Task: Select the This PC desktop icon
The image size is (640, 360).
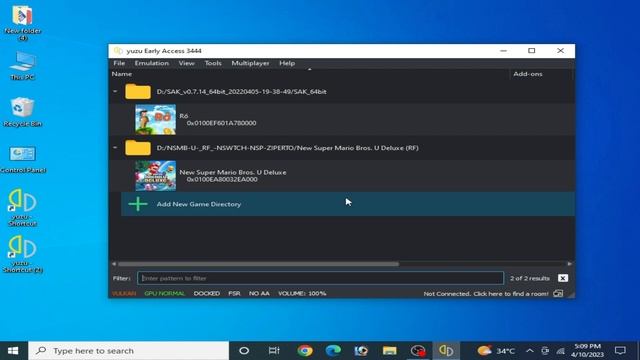Action: pyautogui.click(x=22, y=65)
